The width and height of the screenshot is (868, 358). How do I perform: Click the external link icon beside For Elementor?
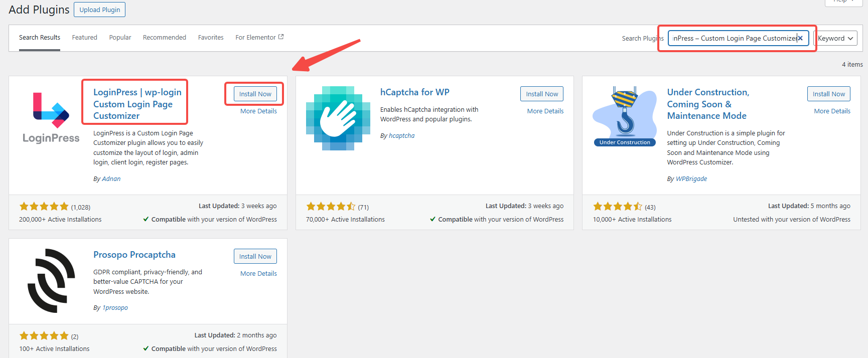pos(281,37)
